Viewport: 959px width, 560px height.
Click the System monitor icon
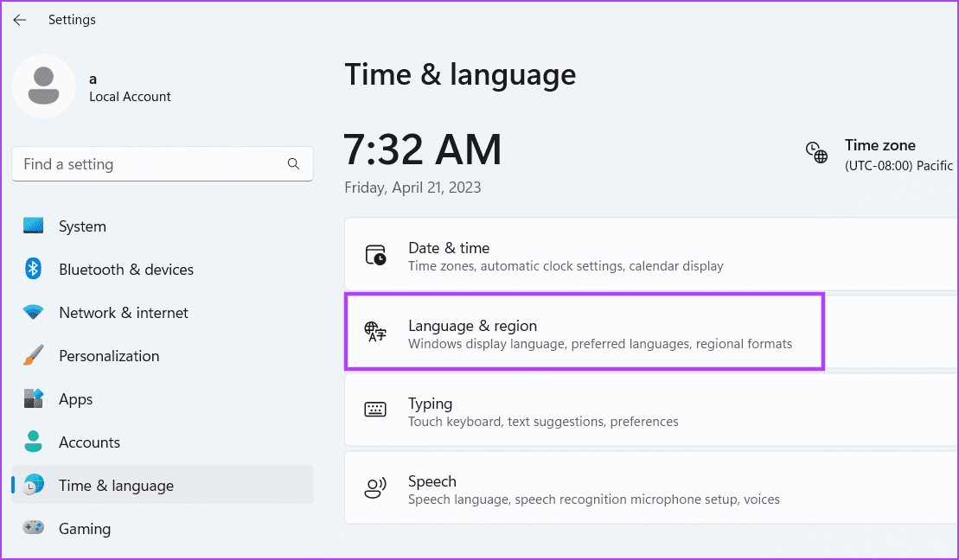click(33, 226)
